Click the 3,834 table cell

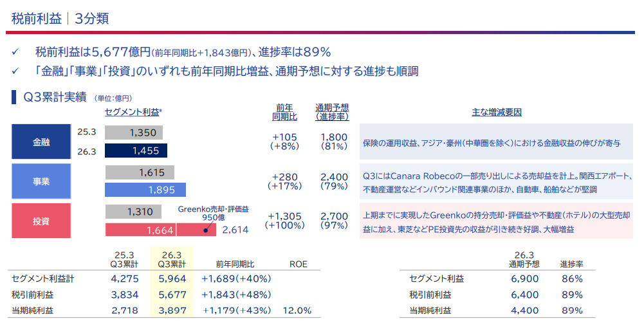point(125,295)
